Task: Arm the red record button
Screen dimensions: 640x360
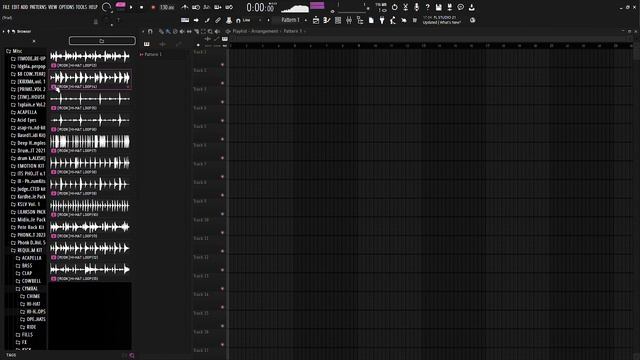Action: (x=153, y=7)
